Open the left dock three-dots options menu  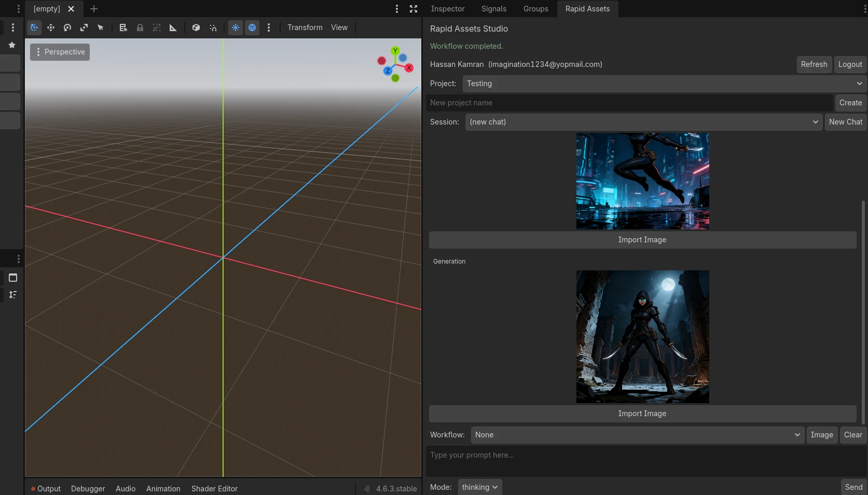(x=13, y=27)
